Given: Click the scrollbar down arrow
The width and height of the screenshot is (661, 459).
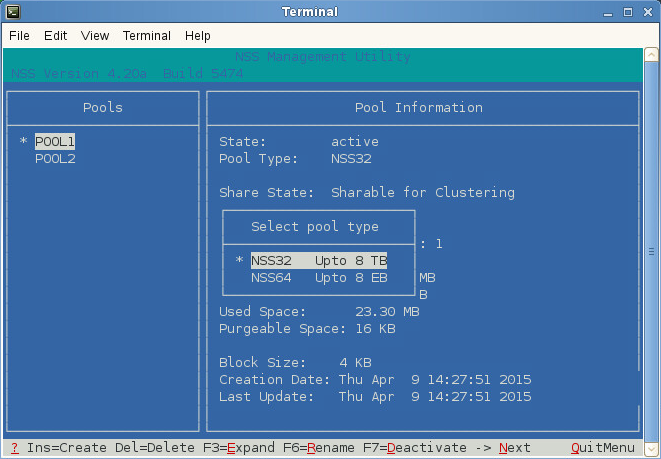Looking at the screenshot, I should (651, 448).
